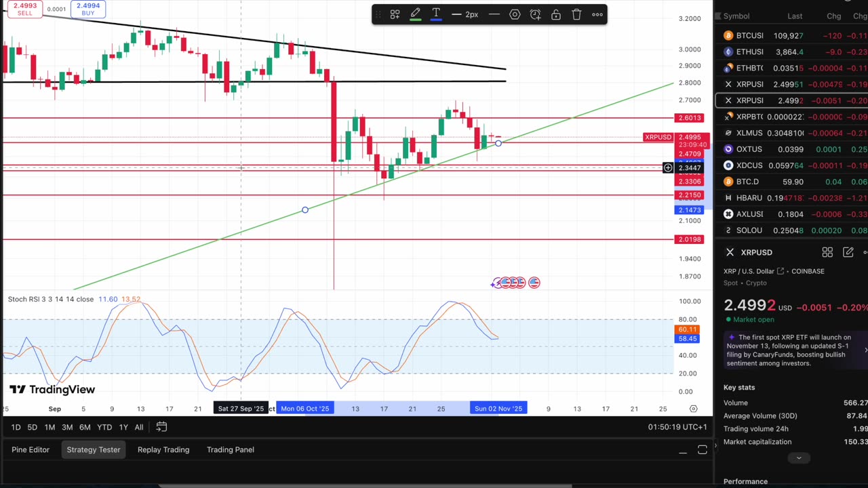Image resolution: width=868 pixels, height=488 pixels.
Task: Open more options three-dot menu
Action: pos(597,14)
